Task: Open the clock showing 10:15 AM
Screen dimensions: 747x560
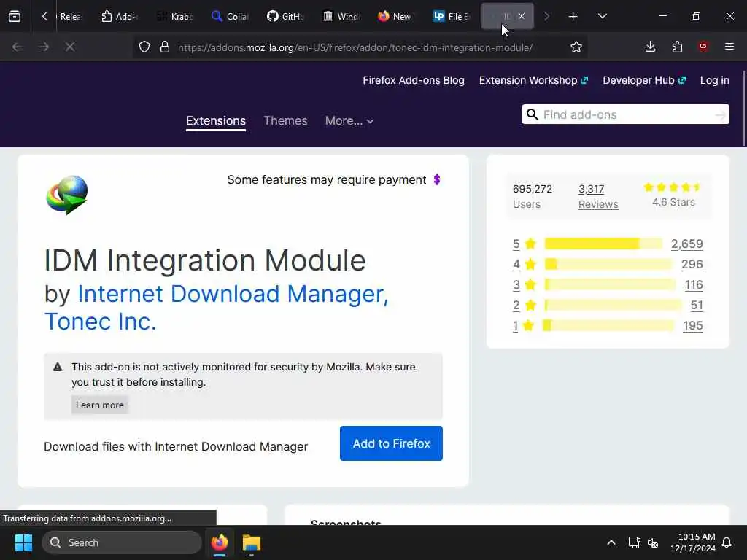Action: 693,542
